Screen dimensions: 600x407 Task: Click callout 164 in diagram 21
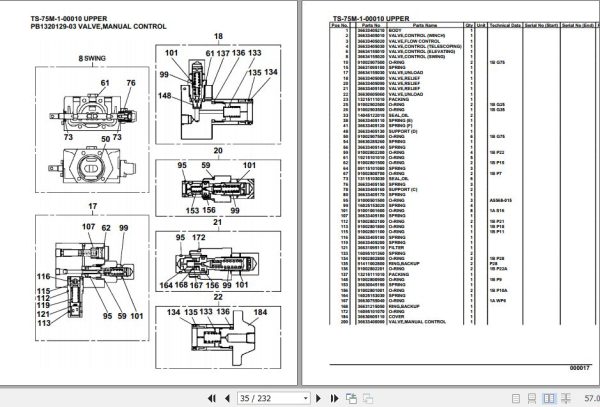tap(166, 285)
